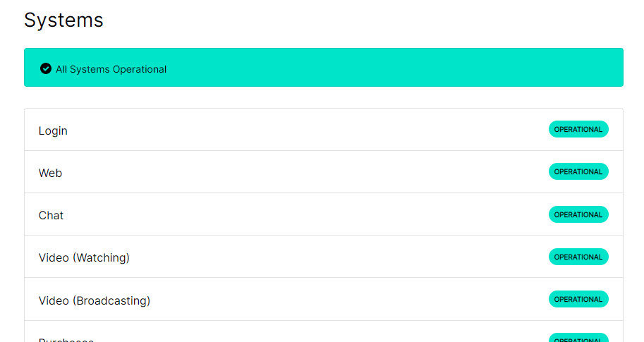Select the Login system row
Screen dimensions: 644x342
pyautogui.click(x=324, y=130)
